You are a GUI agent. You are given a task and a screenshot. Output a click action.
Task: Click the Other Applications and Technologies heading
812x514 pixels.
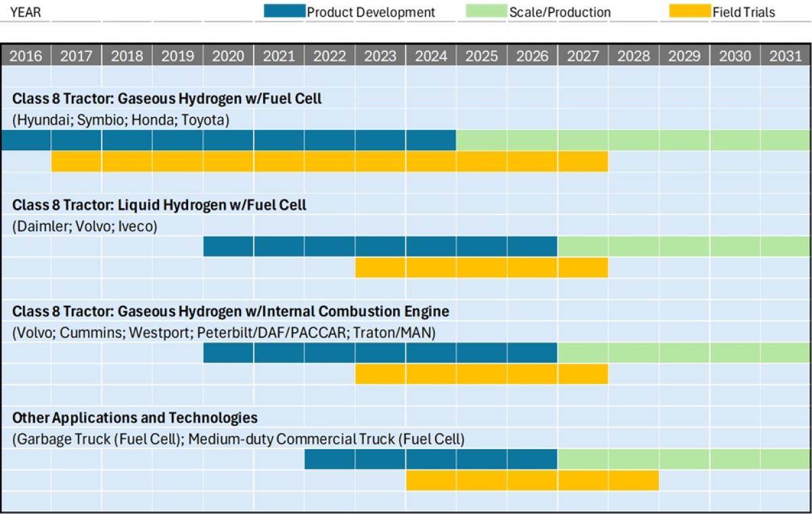135,417
